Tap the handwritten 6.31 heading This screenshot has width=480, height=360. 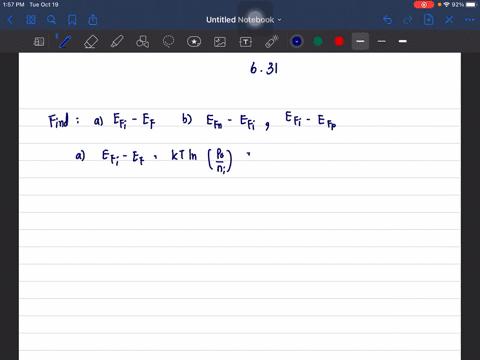[264, 68]
